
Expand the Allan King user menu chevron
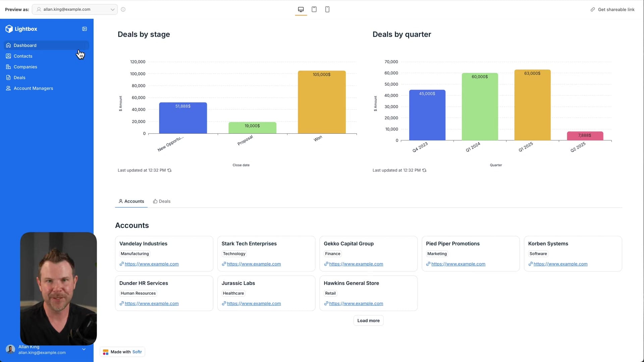[84, 349]
